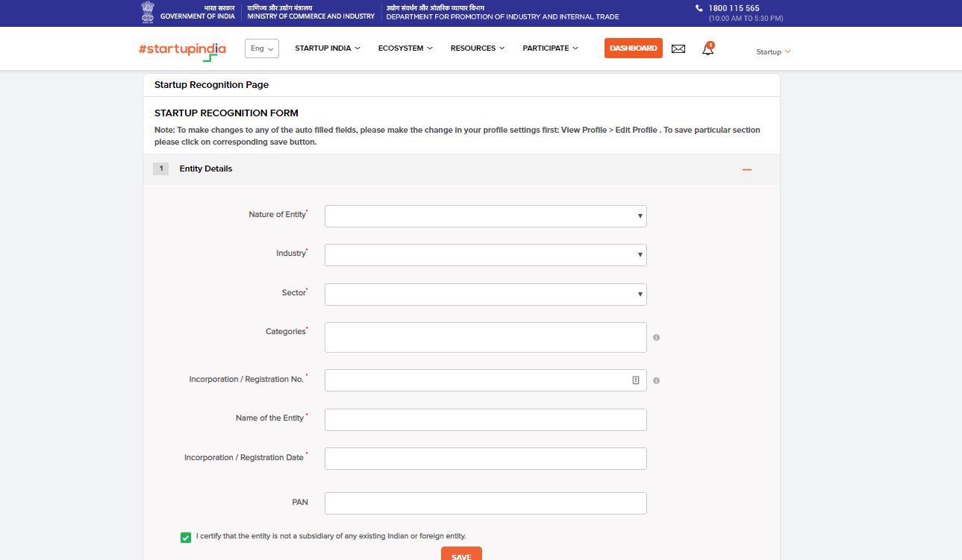962x560 pixels.
Task: Click the 1800 115 565 helpline number
Action: click(734, 8)
